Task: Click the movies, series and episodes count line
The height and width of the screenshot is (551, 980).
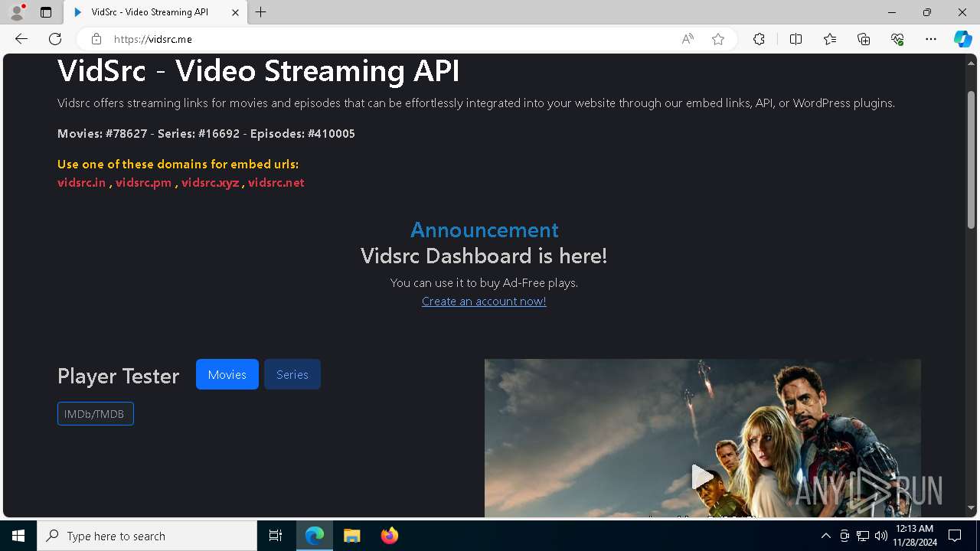Action: (x=206, y=133)
